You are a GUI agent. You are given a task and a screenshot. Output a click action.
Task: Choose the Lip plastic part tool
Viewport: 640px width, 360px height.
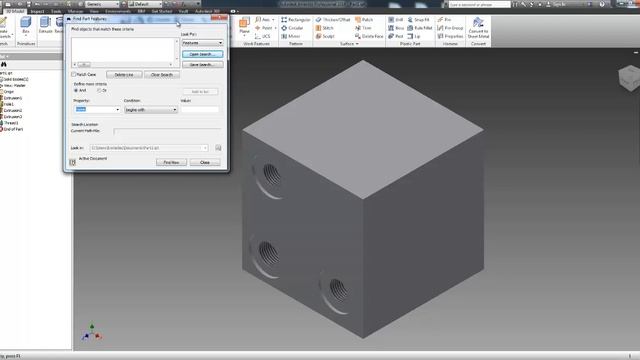click(414, 36)
